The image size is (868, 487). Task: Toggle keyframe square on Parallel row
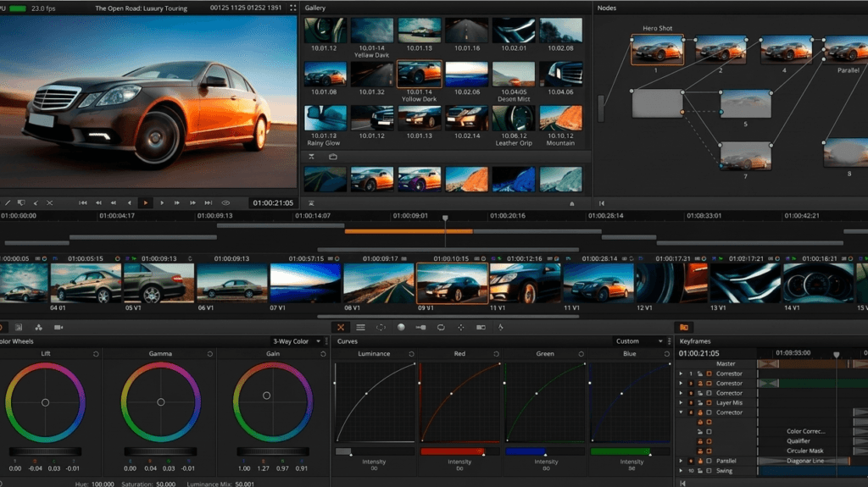point(709,461)
